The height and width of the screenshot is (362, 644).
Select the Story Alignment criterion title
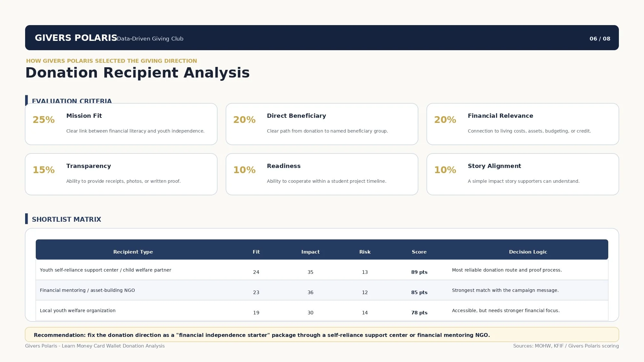(494, 166)
